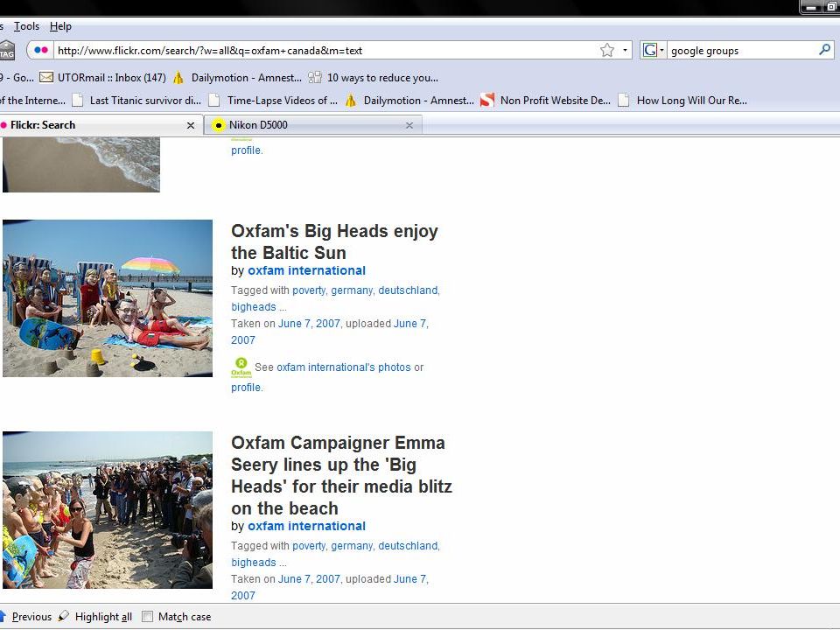
Task: Click UTORmail envelope bookmark icon
Action: pos(46,78)
